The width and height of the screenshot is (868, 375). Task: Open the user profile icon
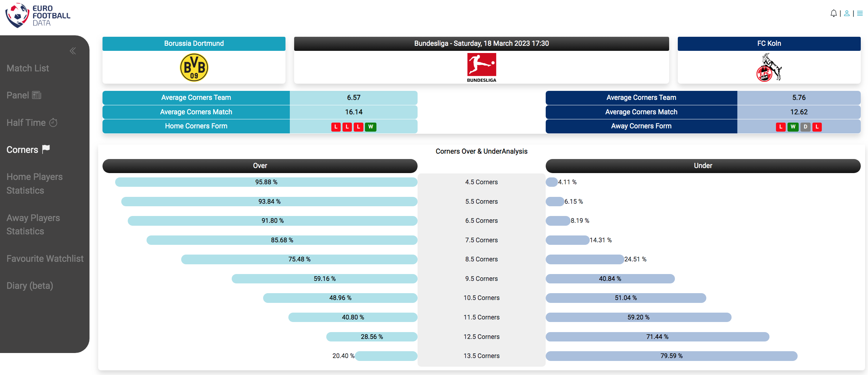(847, 13)
